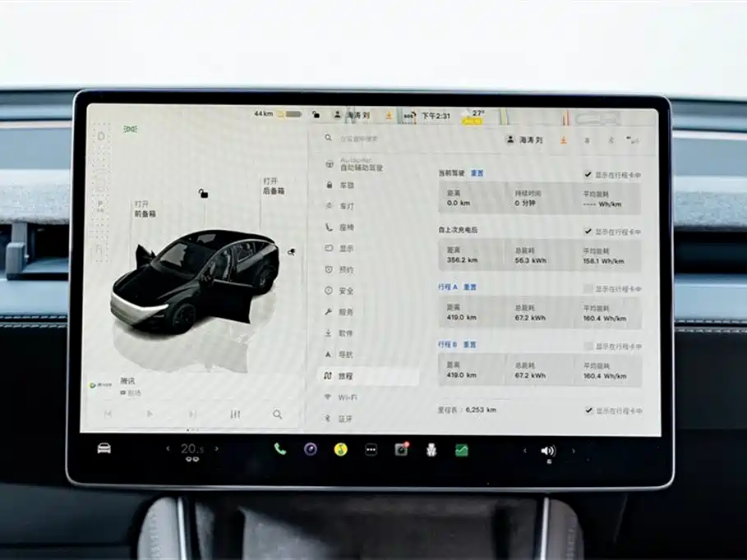Tap the dashcam camera icon in the dock
Image resolution: width=747 pixels, height=560 pixels.
[x=402, y=450]
